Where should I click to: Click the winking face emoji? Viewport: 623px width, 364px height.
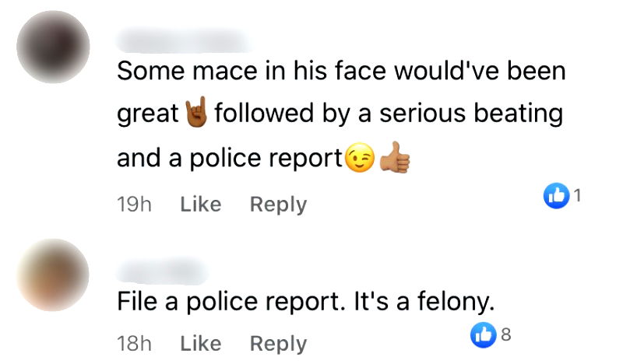click(359, 159)
